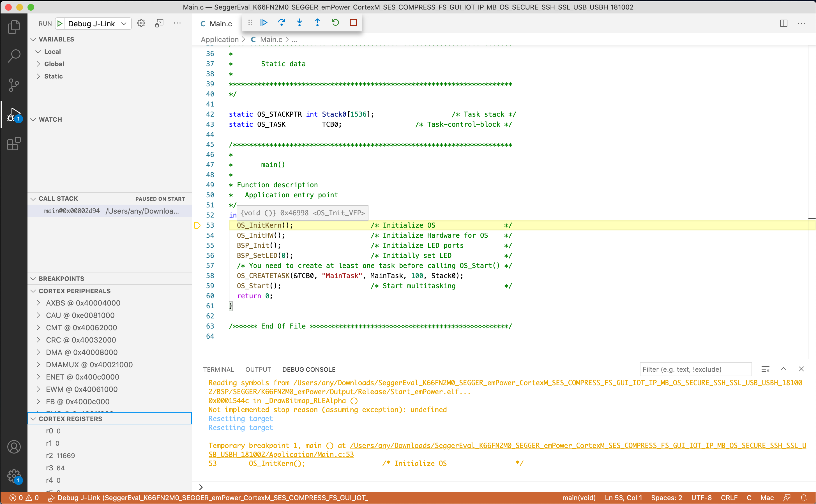Click the Step Over debug icon
The image size is (816, 504).
[282, 23]
